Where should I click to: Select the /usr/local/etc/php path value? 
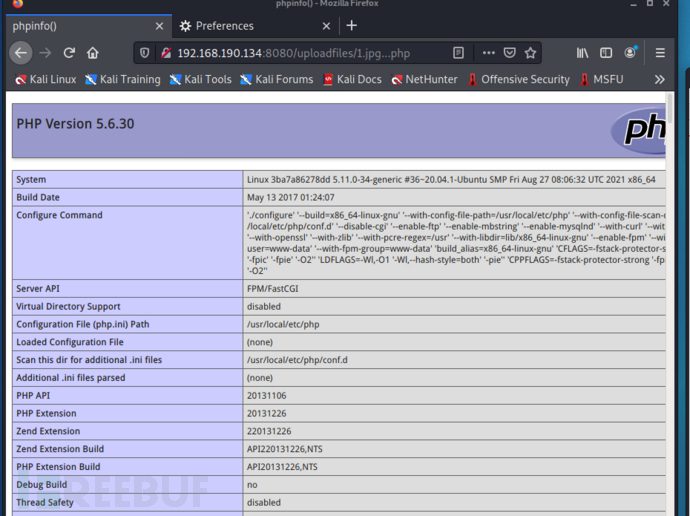(x=283, y=325)
